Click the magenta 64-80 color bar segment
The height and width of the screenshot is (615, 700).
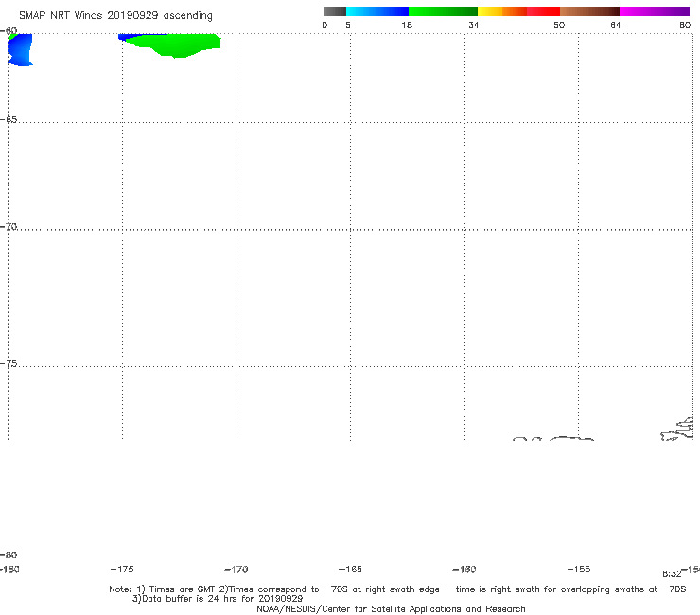[655, 11]
